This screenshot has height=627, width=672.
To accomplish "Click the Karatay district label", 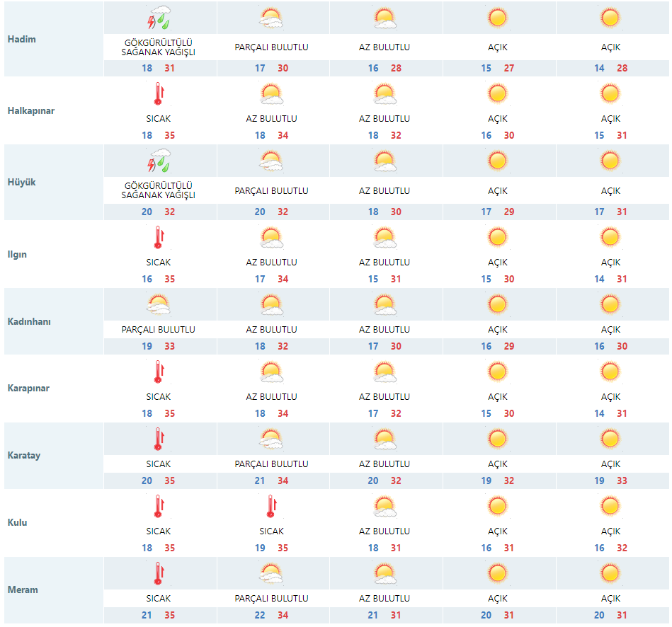I will click(x=24, y=456).
